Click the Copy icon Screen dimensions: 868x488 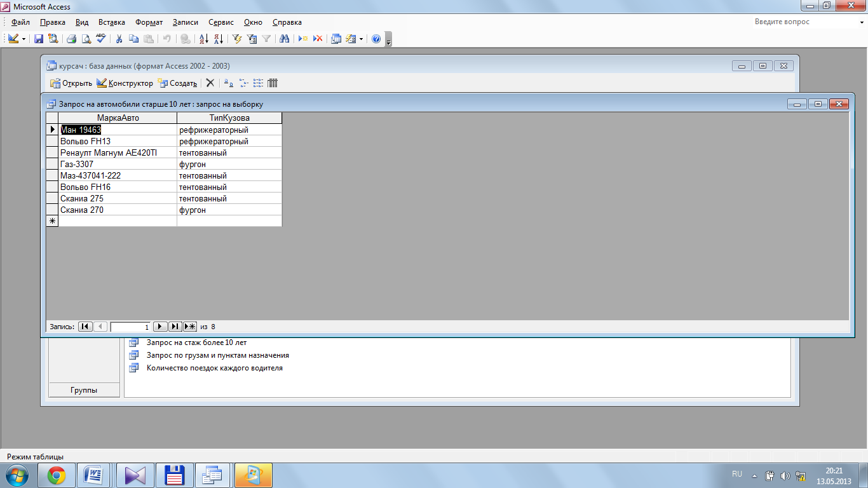point(133,39)
